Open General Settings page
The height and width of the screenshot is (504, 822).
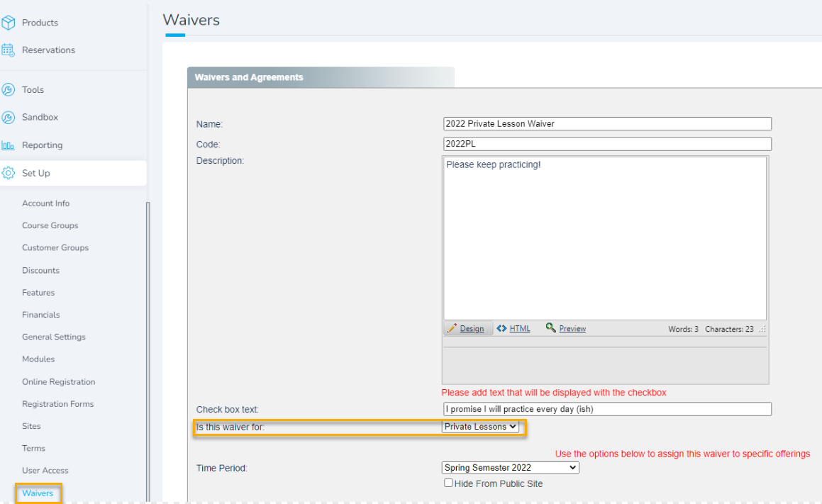tap(53, 337)
